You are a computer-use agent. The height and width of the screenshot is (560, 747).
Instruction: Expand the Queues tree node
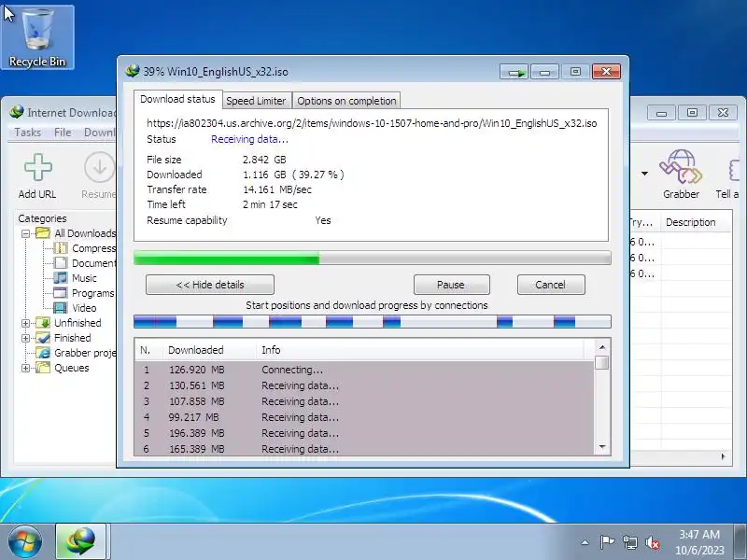tap(26, 368)
